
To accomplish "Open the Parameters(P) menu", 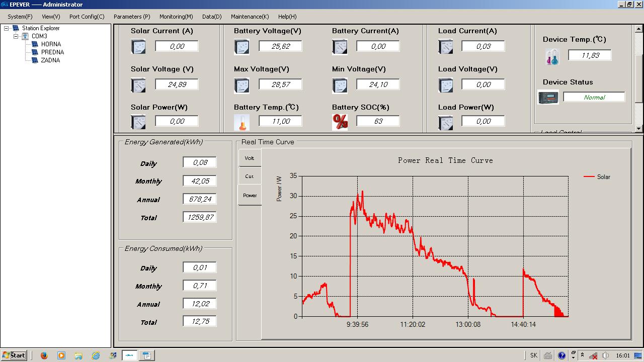I will [132, 17].
